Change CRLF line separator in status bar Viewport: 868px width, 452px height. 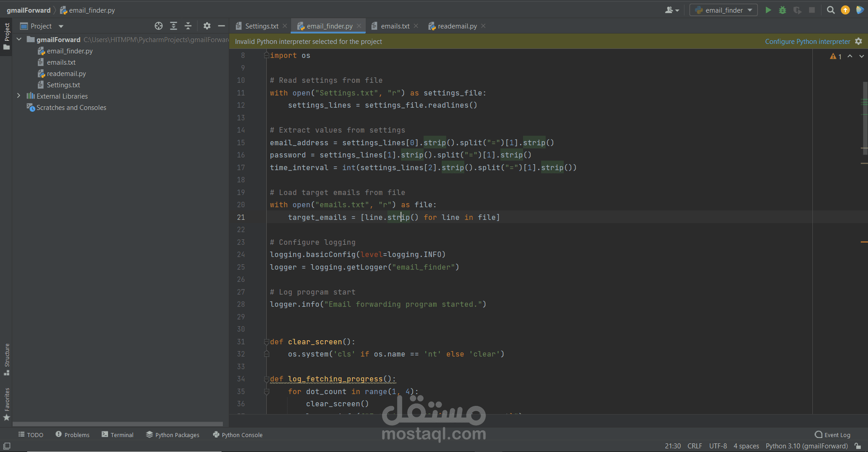pyautogui.click(x=695, y=446)
